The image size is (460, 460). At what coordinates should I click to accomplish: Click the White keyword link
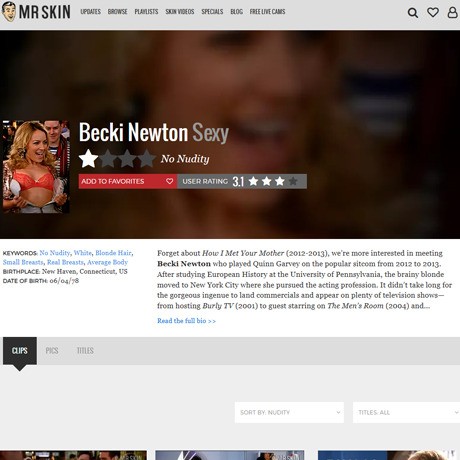(x=82, y=253)
